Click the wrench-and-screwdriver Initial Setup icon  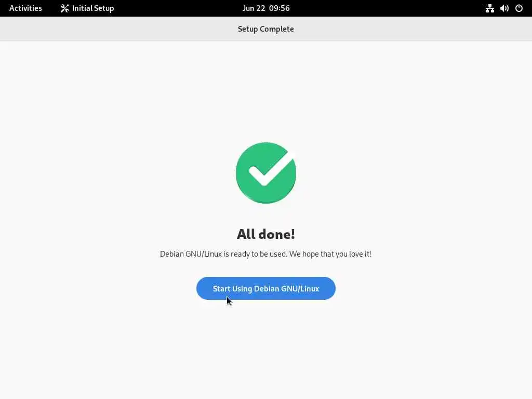(x=64, y=8)
